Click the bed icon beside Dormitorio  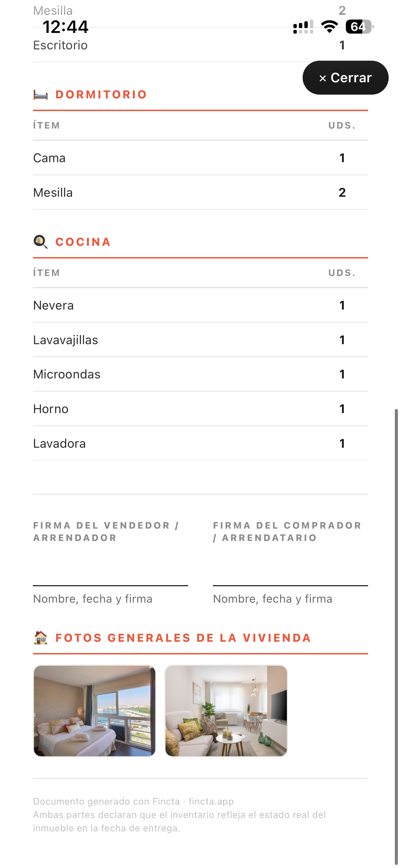[x=40, y=95]
